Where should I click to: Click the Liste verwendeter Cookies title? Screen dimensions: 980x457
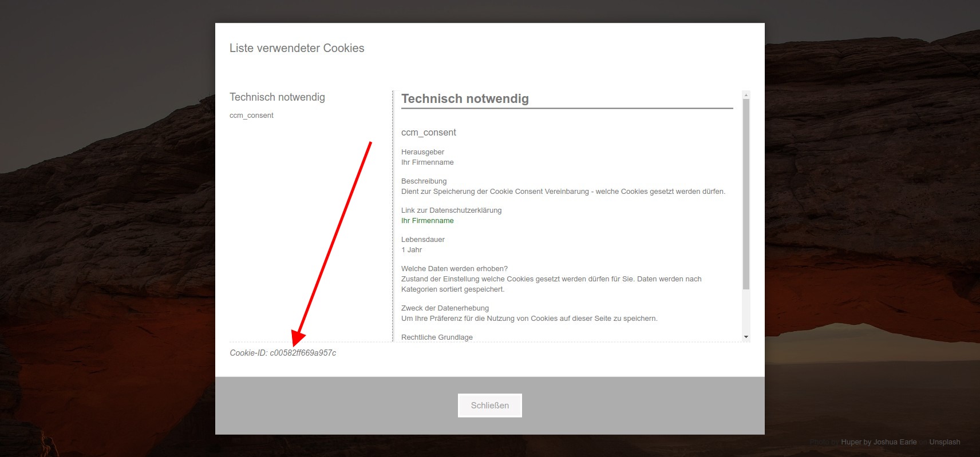pos(297,49)
